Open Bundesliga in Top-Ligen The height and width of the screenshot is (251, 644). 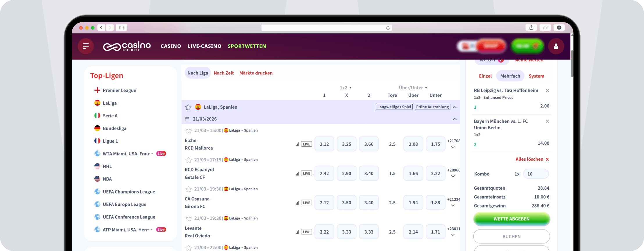115,128
